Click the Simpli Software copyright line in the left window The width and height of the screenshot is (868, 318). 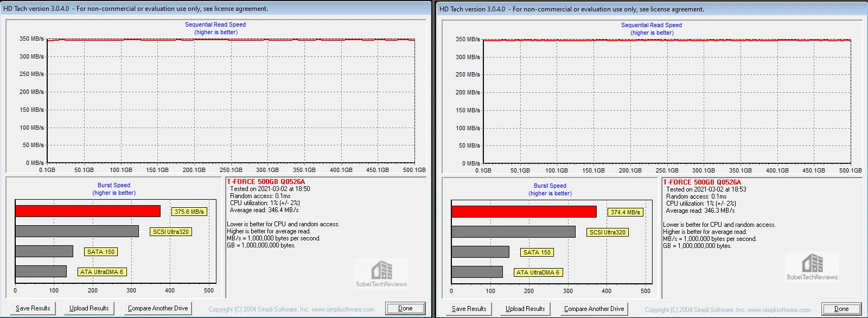[x=291, y=309]
